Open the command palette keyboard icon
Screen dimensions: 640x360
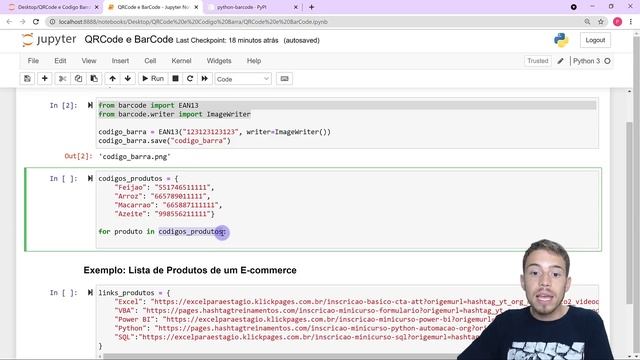[x=284, y=79]
